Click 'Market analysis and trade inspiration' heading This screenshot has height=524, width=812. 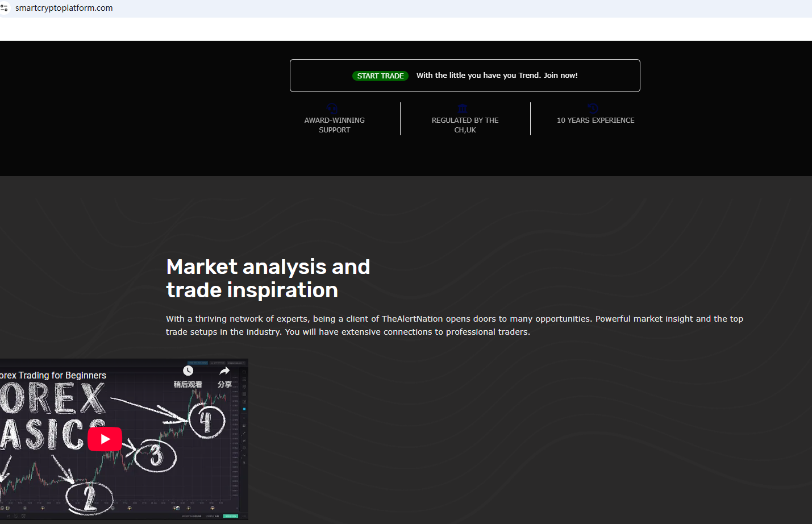click(x=268, y=278)
